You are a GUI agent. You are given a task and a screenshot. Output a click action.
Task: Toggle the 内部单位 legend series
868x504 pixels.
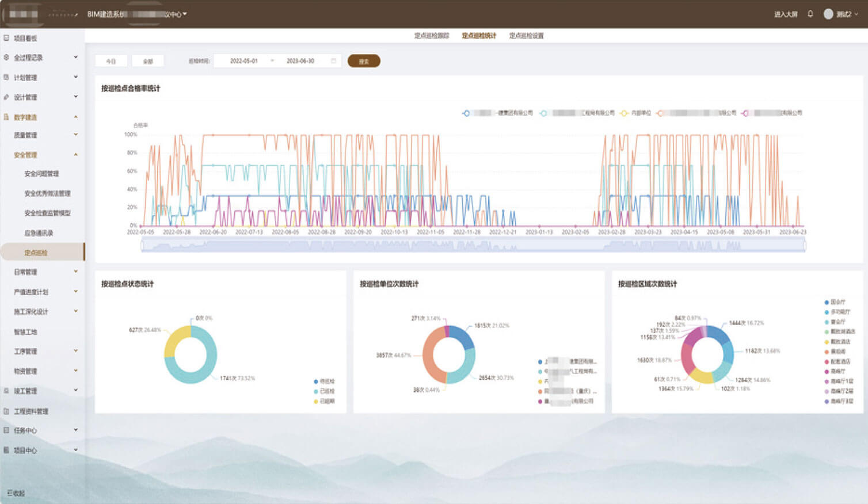point(635,113)
